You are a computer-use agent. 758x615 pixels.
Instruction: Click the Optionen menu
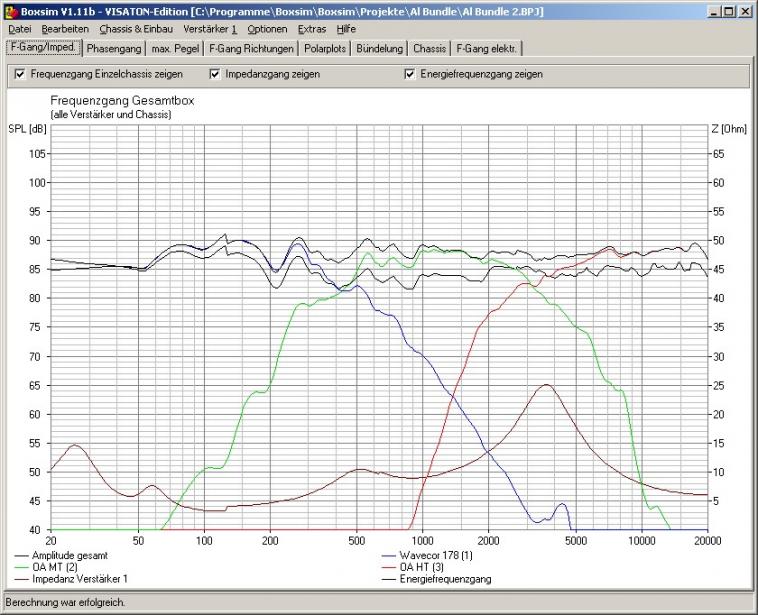click(x=267, y=29)
